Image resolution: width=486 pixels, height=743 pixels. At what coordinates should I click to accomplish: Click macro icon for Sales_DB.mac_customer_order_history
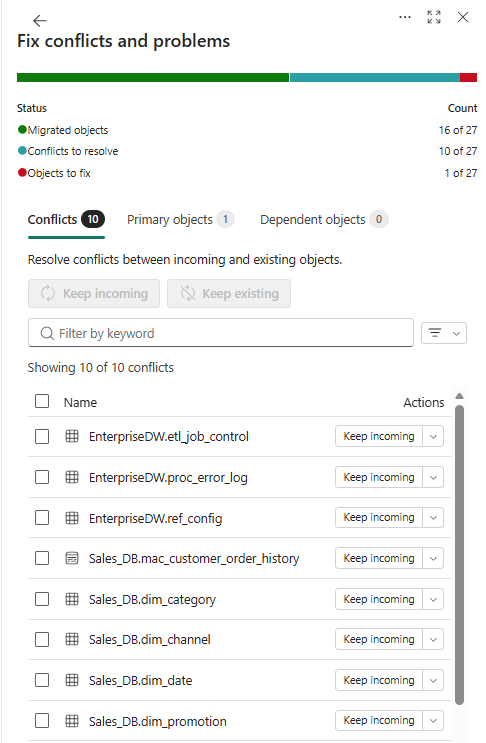72,558
